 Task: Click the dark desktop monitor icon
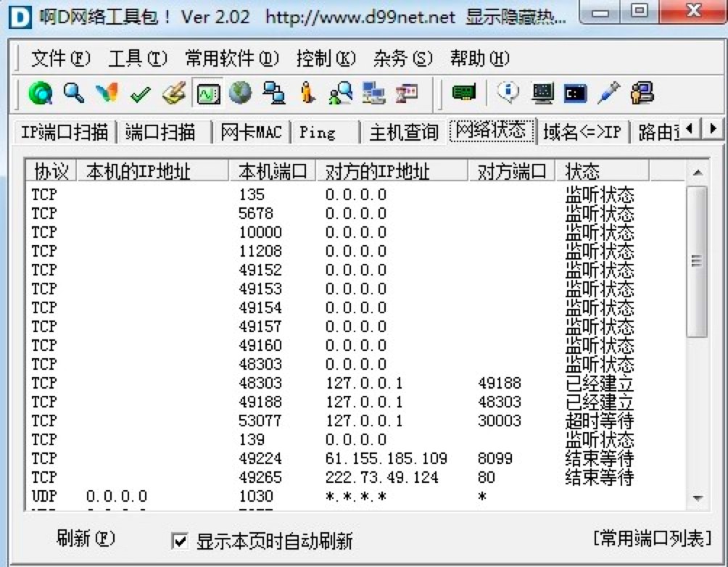click(x=542, y=92)
